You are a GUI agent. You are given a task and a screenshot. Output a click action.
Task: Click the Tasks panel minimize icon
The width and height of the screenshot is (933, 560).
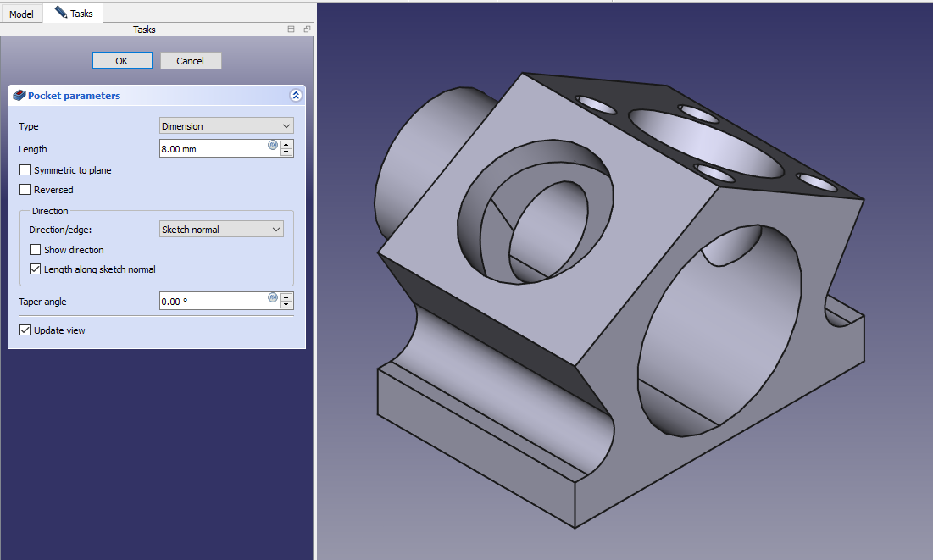(292, 30)
